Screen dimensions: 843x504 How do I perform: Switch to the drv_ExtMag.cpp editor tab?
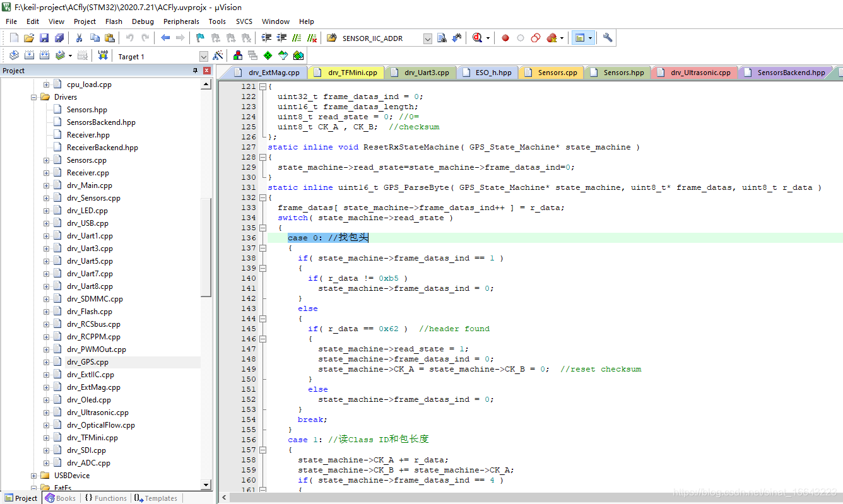coord(267,73)
